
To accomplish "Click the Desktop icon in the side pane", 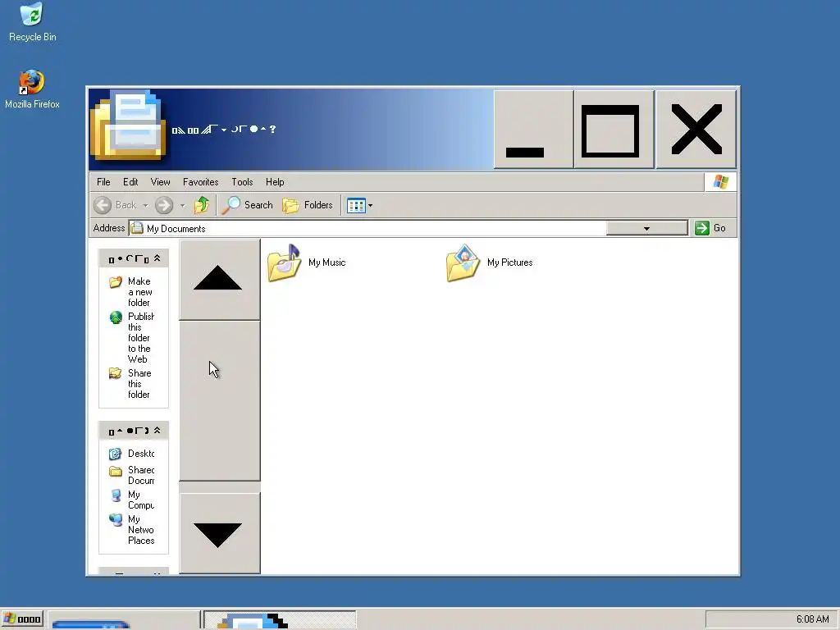I will tap(115, 454).
